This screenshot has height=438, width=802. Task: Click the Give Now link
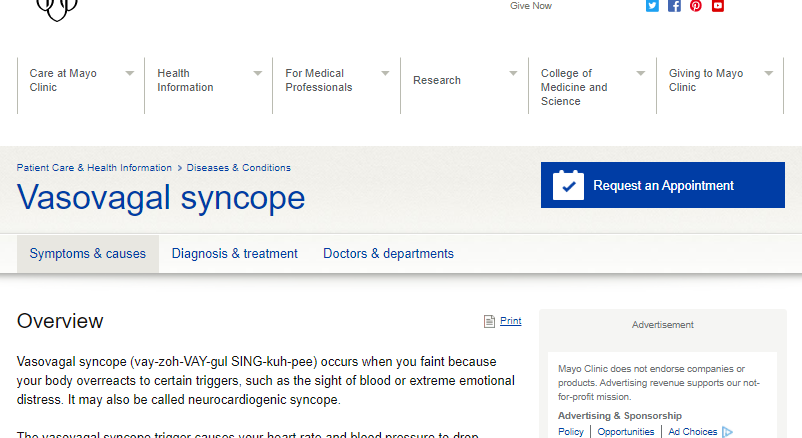(531, 6)
